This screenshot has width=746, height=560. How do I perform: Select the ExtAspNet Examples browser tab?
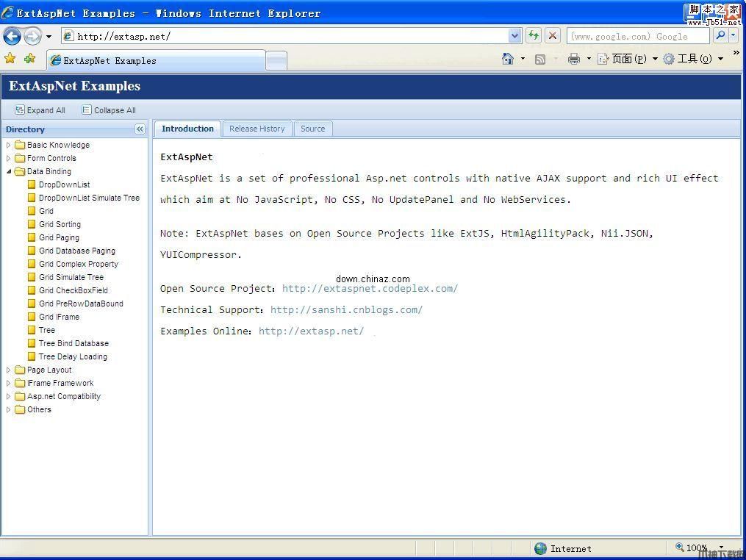pyautogui.click(x=156, y=60)
